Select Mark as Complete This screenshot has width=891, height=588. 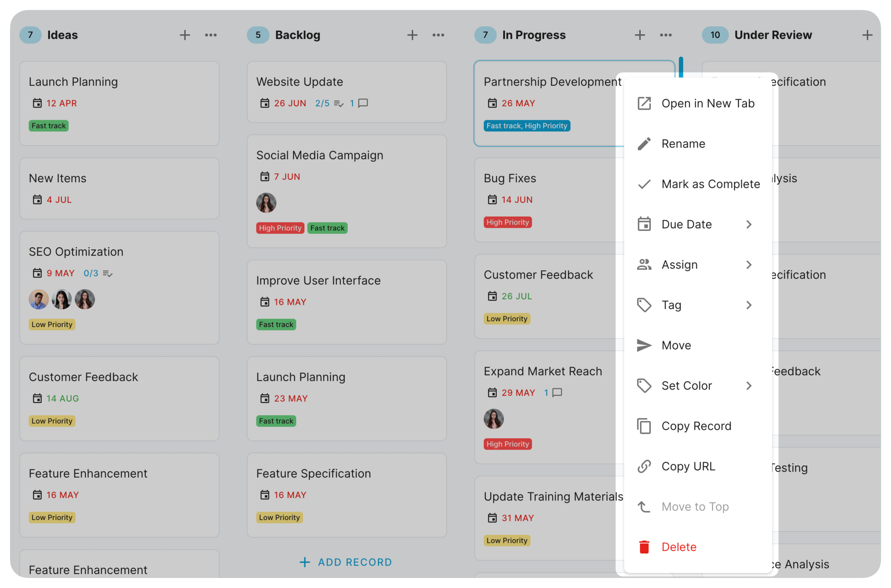[698, 184]
